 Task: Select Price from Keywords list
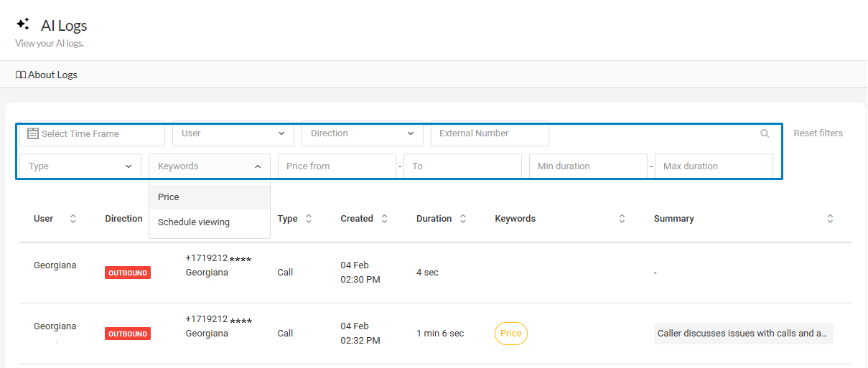coord(169,197)
